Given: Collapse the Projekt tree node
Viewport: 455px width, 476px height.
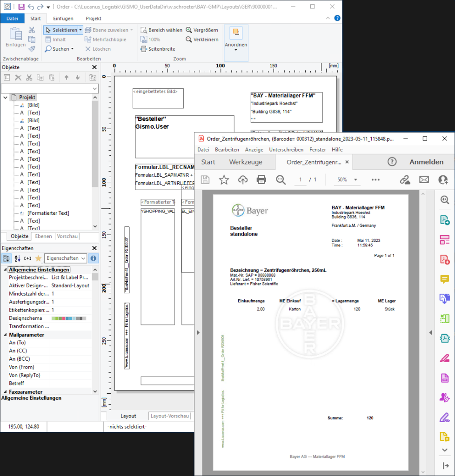Looking at the screenshot, I should (x=5, y=98).
